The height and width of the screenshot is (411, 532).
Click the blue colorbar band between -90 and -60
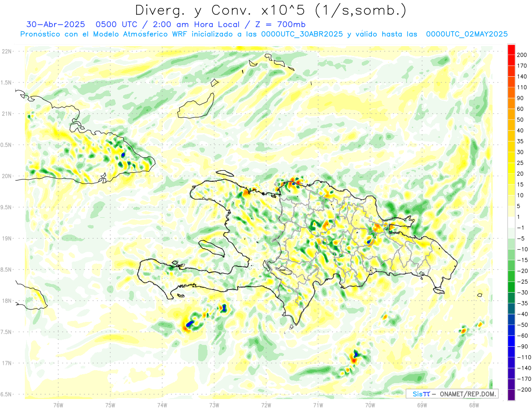tap(511, 341)
